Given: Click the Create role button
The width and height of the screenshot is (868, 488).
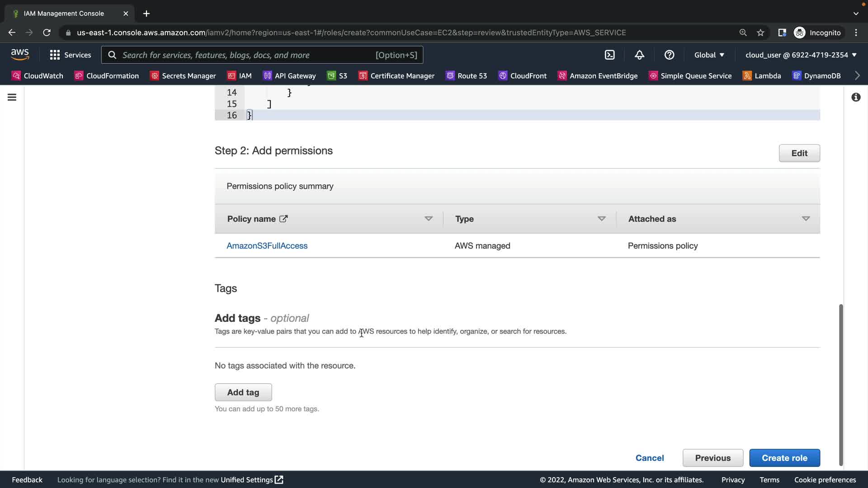Looking at the screenshot, I should point(784,458).
